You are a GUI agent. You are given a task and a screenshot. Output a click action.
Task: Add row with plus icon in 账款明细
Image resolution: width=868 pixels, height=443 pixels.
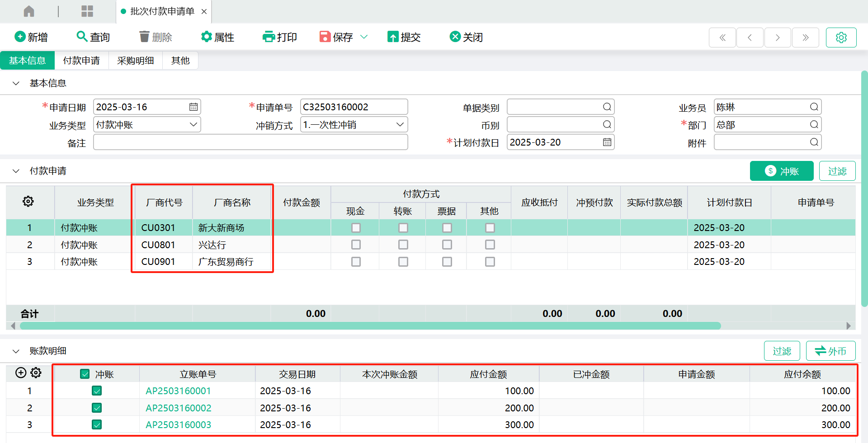click(x=21, y=373)
